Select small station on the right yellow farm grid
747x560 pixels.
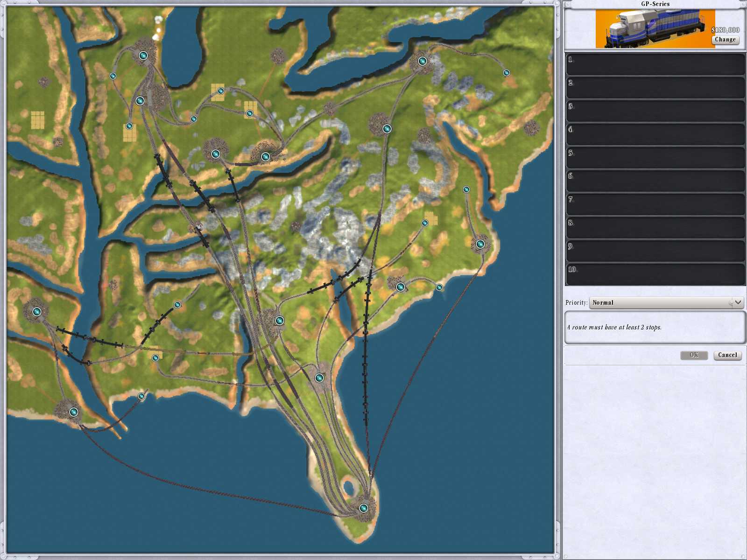[x=250, y=113]
